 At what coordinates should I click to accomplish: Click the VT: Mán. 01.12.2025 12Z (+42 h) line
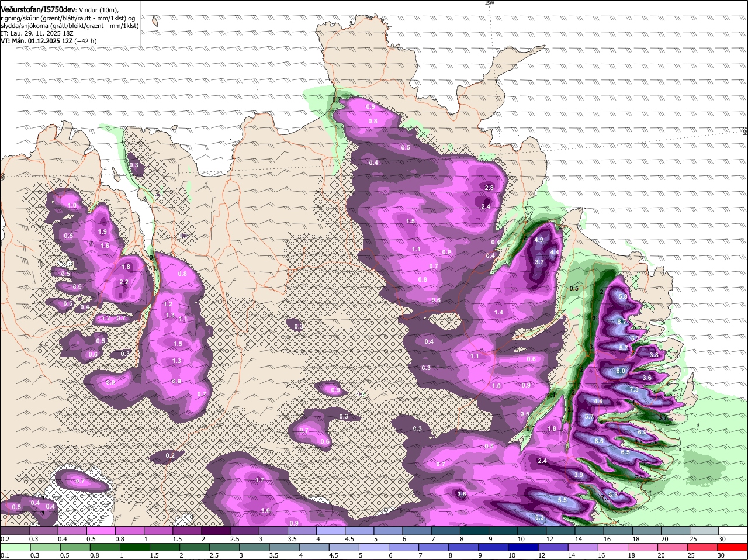pyautogui.click(x=49, y=41)
